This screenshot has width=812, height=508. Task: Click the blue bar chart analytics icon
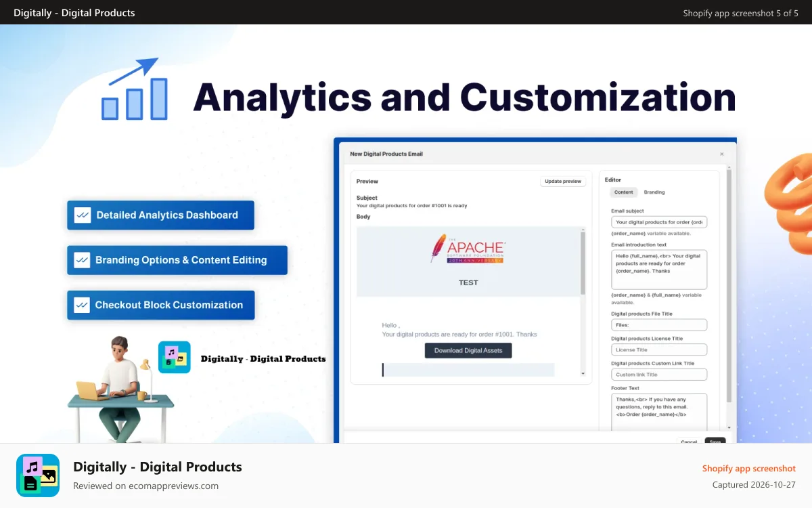point(134,89)
